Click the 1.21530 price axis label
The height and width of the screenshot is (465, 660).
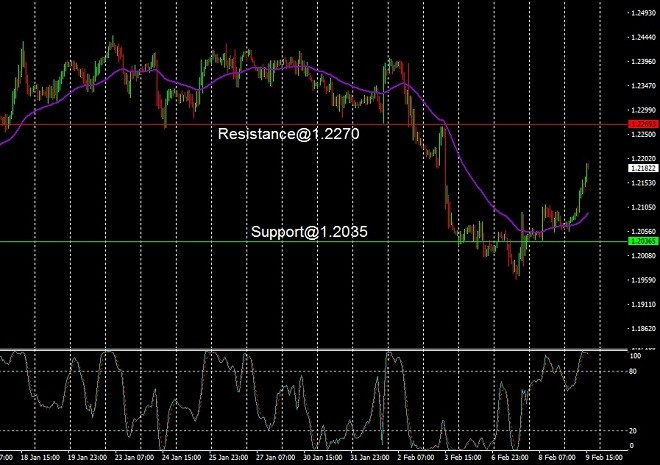[x=644, y=183]
